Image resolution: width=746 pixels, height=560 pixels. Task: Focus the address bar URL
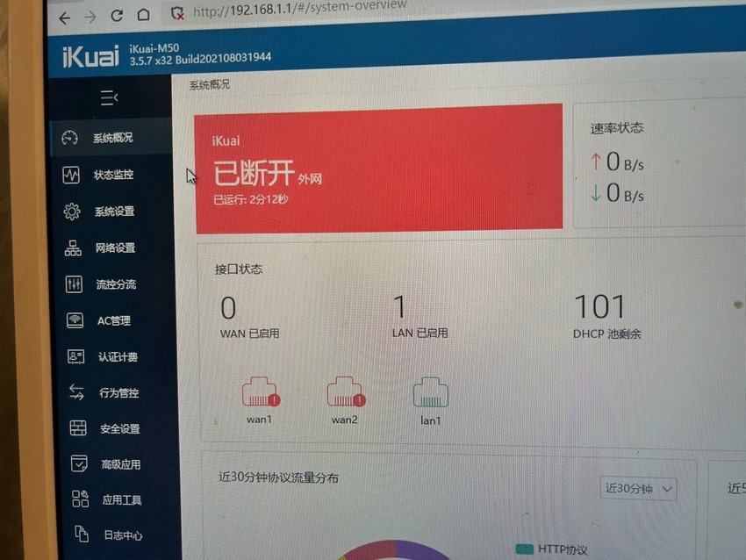pyautogui.click(x=300, y=8)
